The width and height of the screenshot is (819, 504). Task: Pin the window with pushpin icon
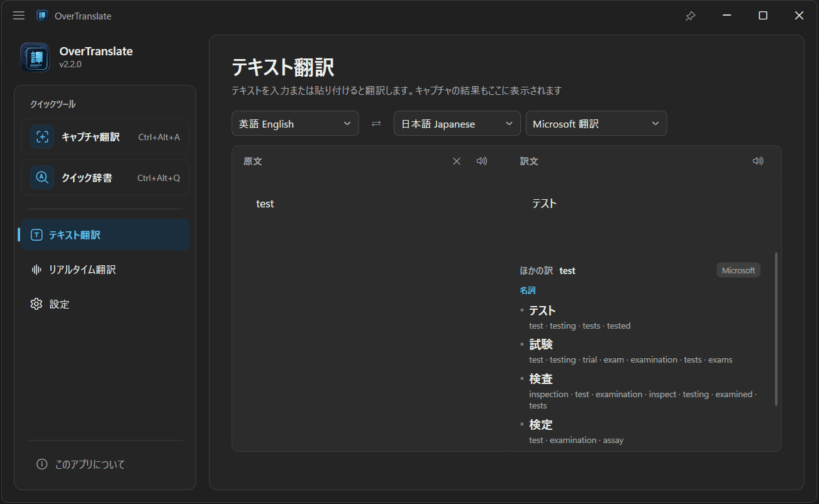point(691,16)
